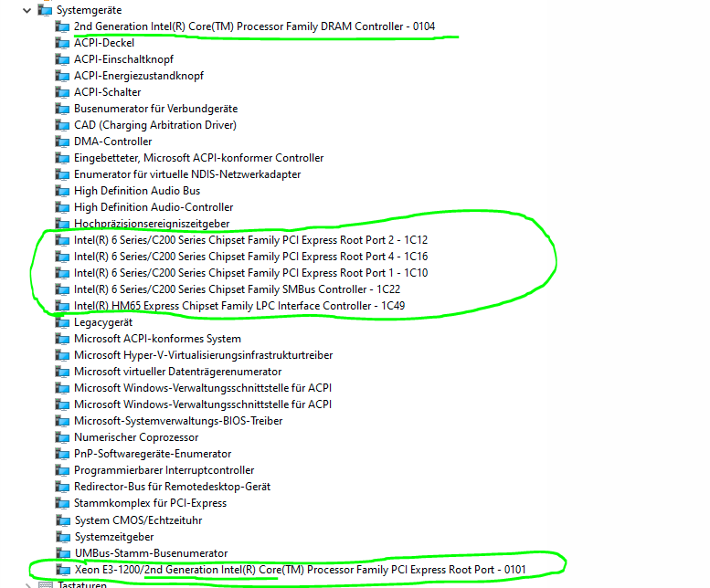Screen dimensions: 710x588
Task: Click the Programmierbarer Interruptcontroller icon
Action: pos(62,470)
